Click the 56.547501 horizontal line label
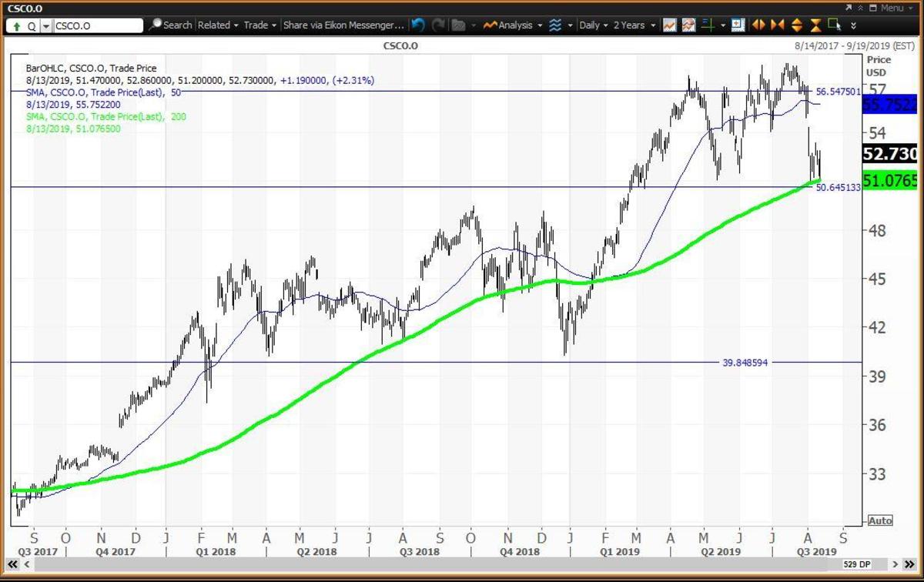The height and width of the screenshot is (582, 924). click(839, 90)
